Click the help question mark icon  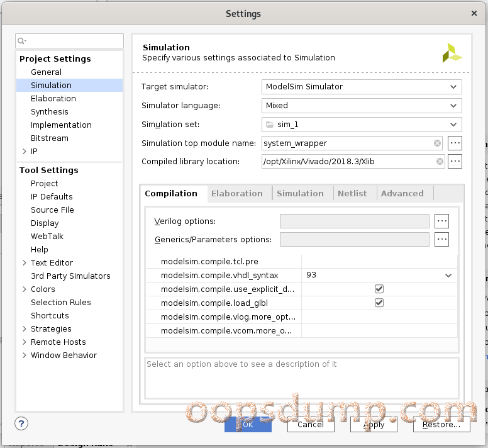(x=21, y=423)
